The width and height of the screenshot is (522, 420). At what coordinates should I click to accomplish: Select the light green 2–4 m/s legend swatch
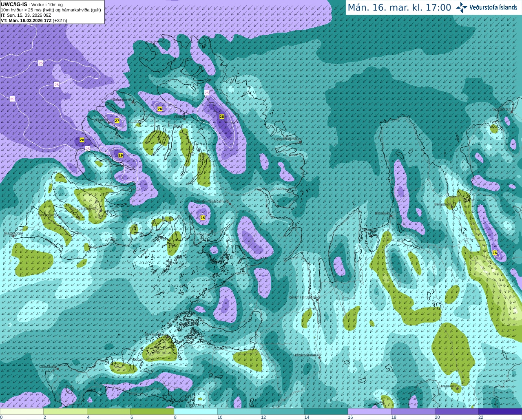[65, 411]
